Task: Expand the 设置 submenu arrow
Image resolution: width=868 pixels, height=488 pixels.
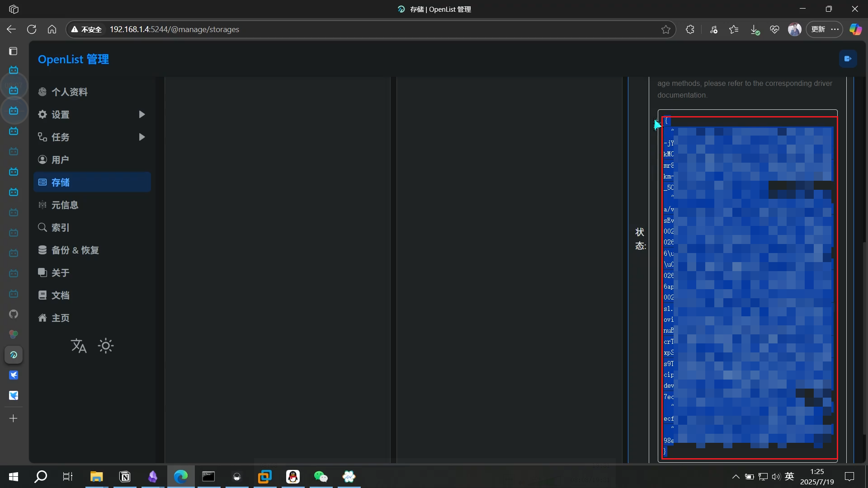Action: pos(142,115)
